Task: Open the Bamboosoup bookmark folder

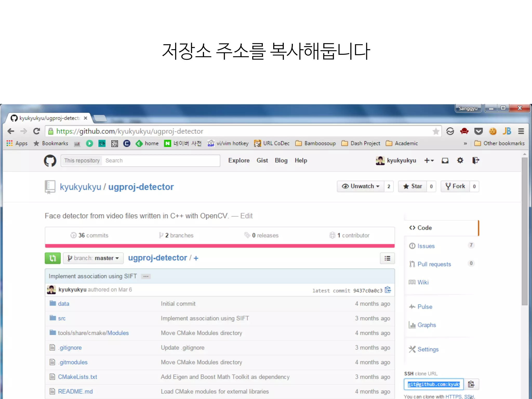Action: 315,143
